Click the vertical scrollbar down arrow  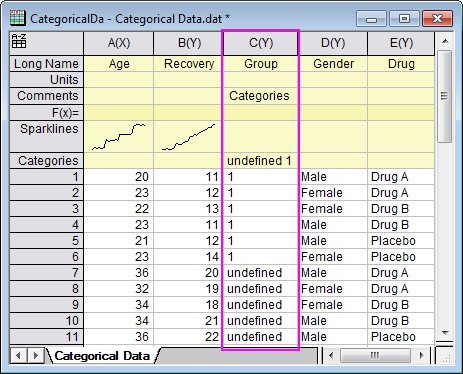pos(445,333)
